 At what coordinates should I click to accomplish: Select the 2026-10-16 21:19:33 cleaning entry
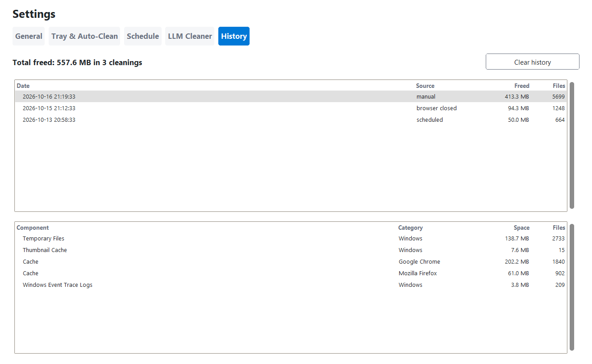click(291, 96)
